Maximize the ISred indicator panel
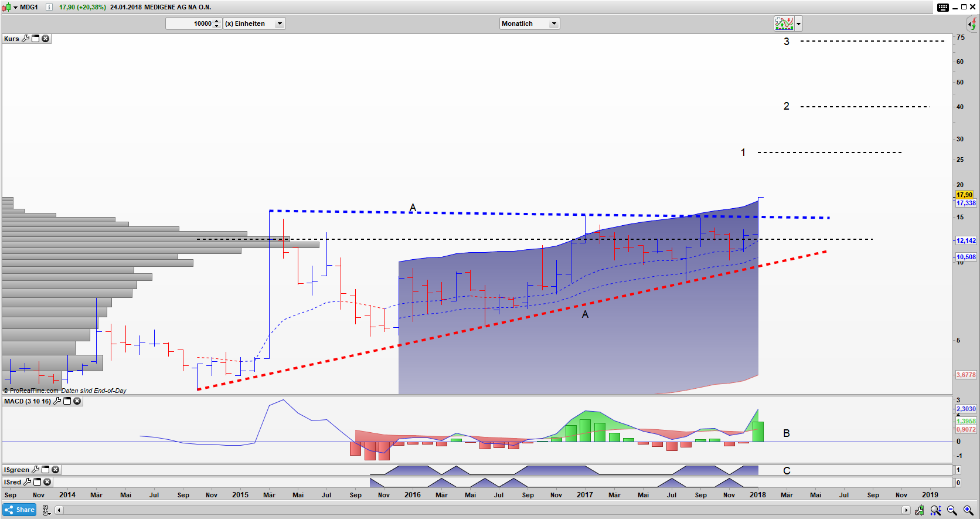The height and width of the screenshot is (519, 980). tap(38, 482)
